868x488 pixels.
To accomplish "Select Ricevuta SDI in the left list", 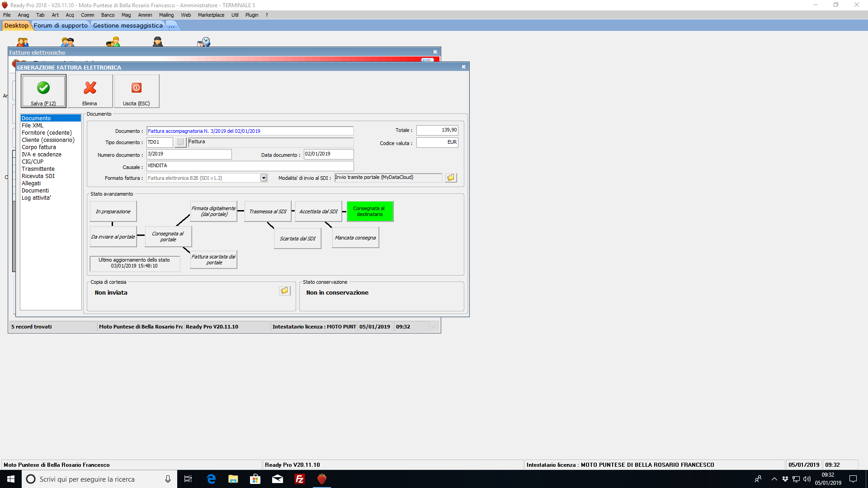I will point(38,176).
